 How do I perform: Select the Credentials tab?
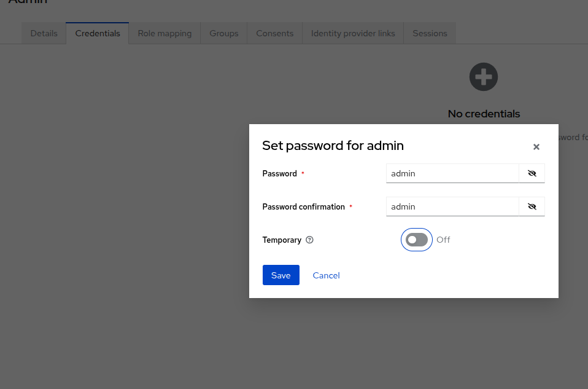click(98, 33)
